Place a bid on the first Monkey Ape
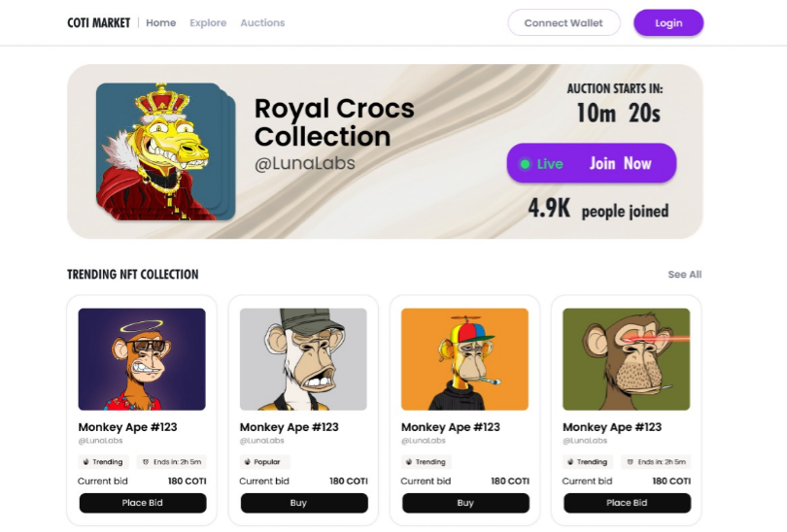This screenshot has height=532, width=787. [143, 503]
